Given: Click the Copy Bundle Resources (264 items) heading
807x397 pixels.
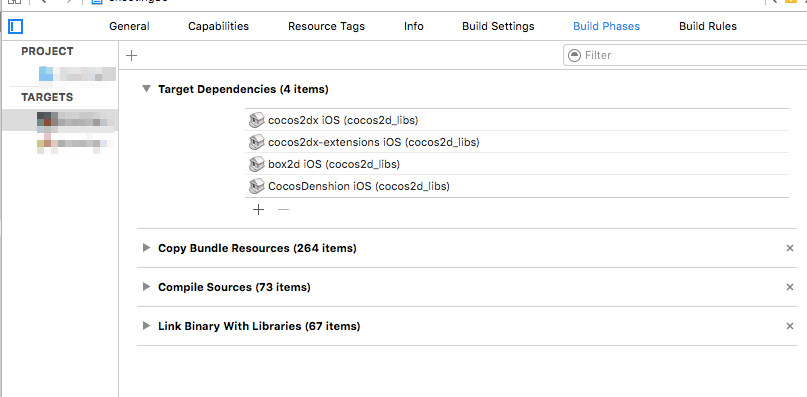Looking at the screenshot, I should [257, 248].
